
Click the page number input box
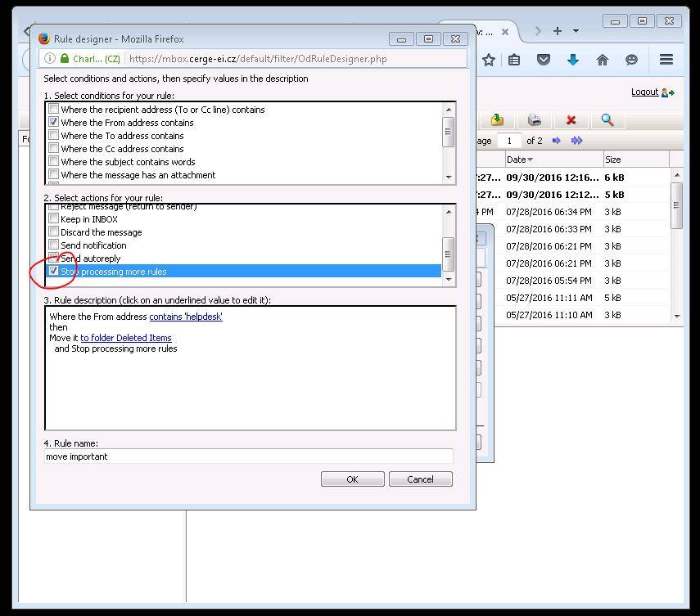508,141
